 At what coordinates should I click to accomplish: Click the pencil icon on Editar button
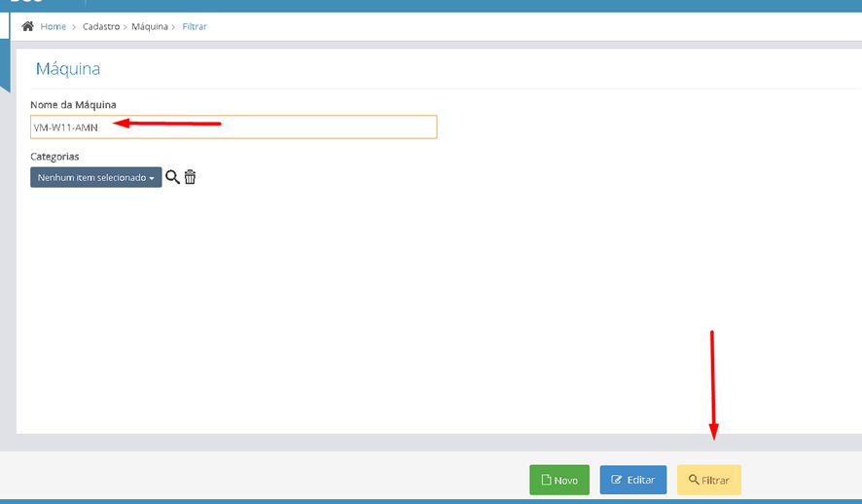pyautogui.click(x=616, y=481)
